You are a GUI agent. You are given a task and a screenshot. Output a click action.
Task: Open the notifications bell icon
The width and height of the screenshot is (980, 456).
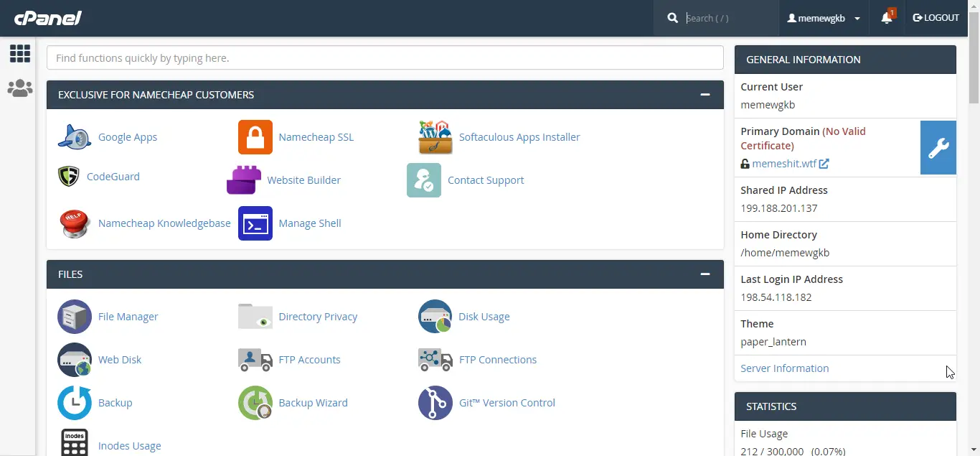coord(887,18)
